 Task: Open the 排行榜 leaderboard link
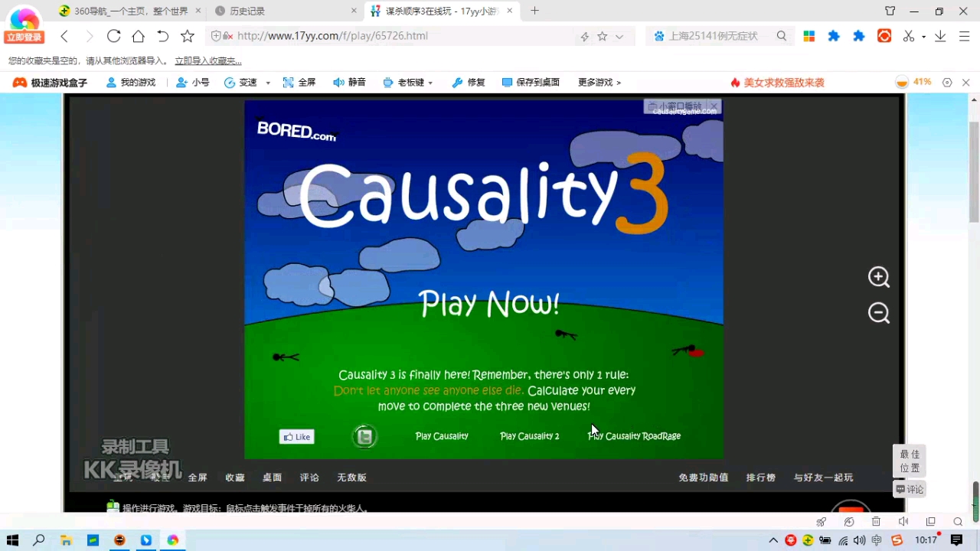761,478
